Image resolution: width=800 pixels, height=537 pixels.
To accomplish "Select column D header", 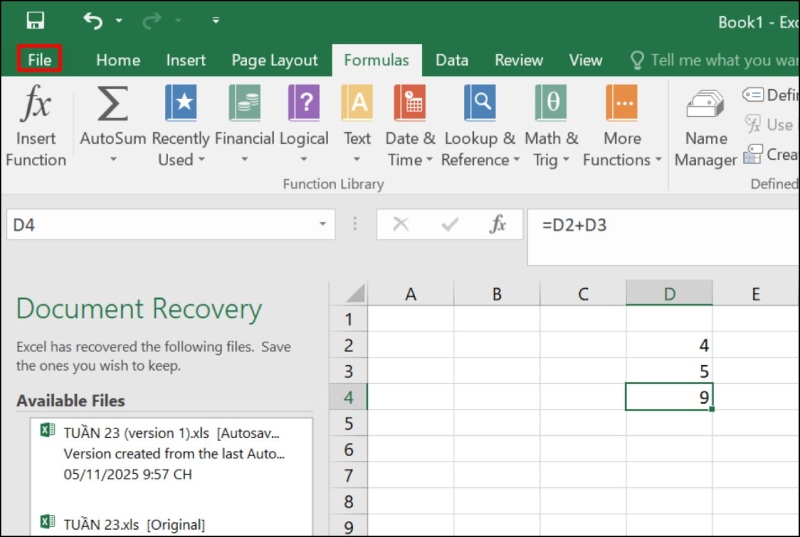I will point(669,294).
